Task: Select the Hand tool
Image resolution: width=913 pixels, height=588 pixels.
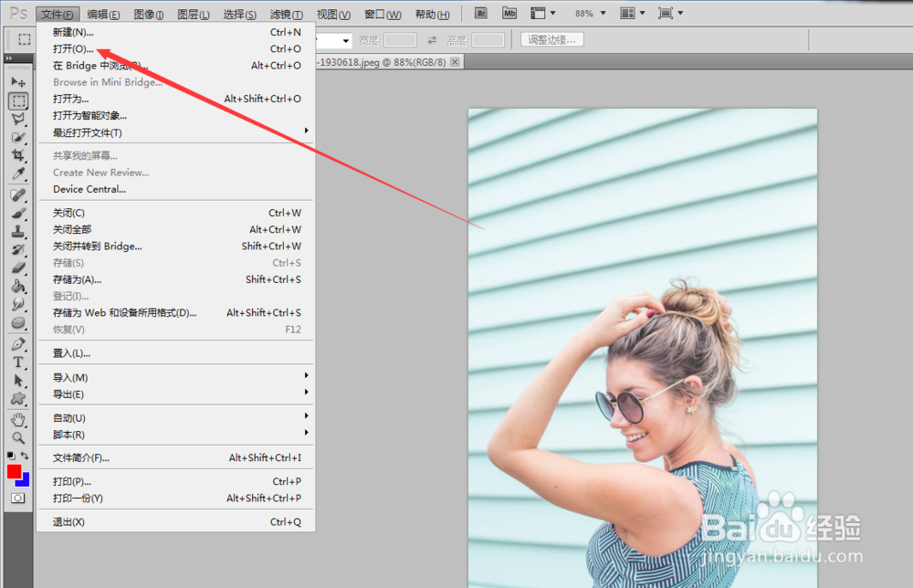Action: pyautogui.click(x=18, y=420)
